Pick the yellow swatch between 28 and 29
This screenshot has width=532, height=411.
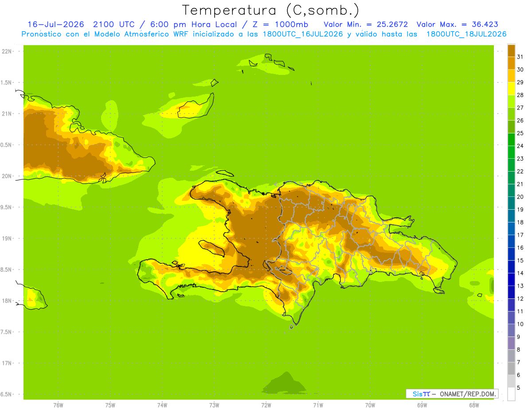tap(511, 89)
